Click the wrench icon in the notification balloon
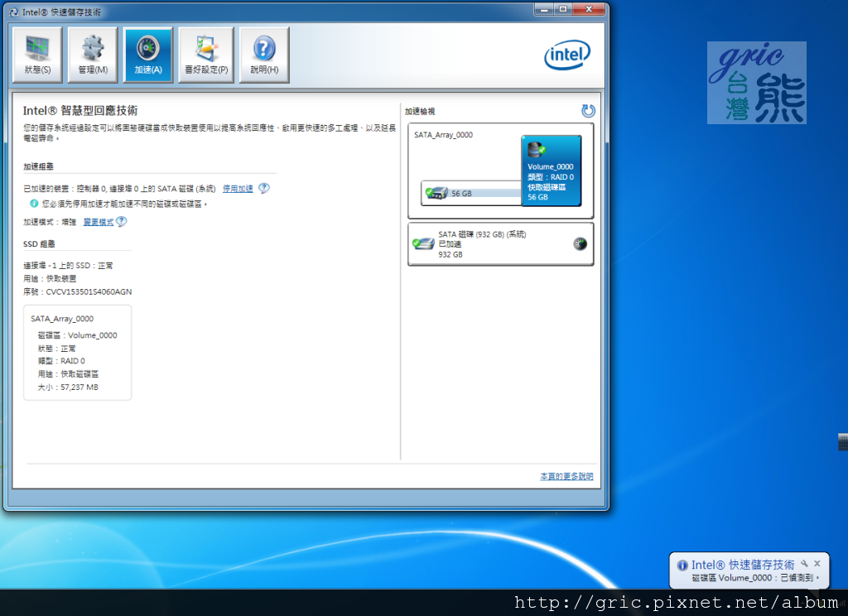Screen dimensions: 848x616 point(805,564)
